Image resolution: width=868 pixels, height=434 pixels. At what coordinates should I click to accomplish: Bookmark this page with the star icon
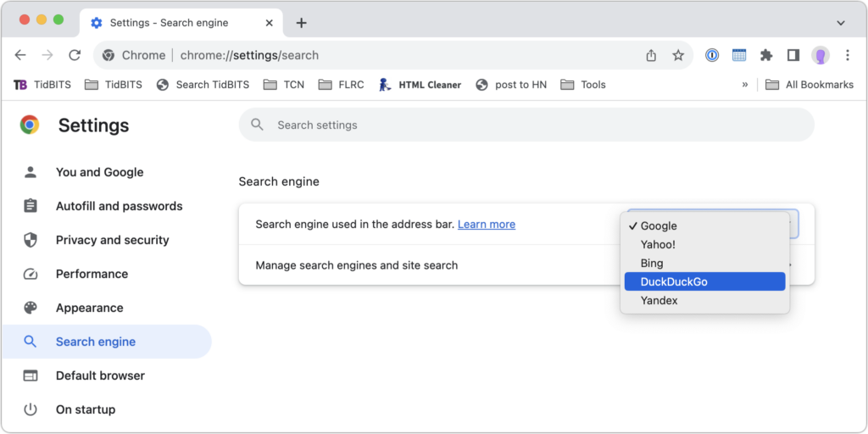click(678, 55)
